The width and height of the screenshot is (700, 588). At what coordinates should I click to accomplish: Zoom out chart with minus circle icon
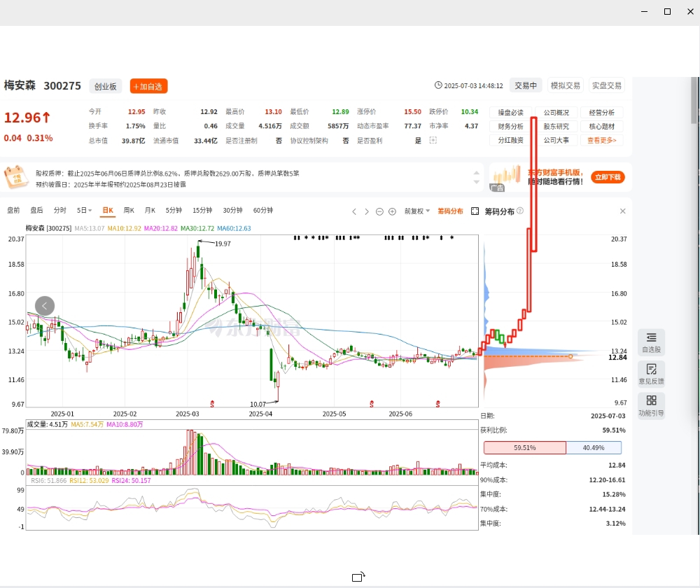(x=379, y=211)
